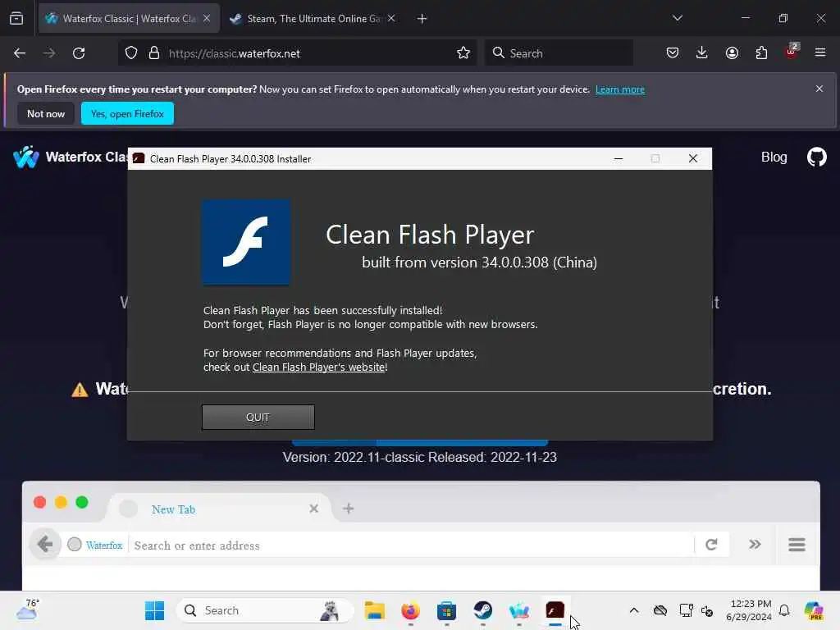This screenshot has width=840, height=630.
Task: Open the clock showing 12:23 PM
Action: [x=749, y=610]
